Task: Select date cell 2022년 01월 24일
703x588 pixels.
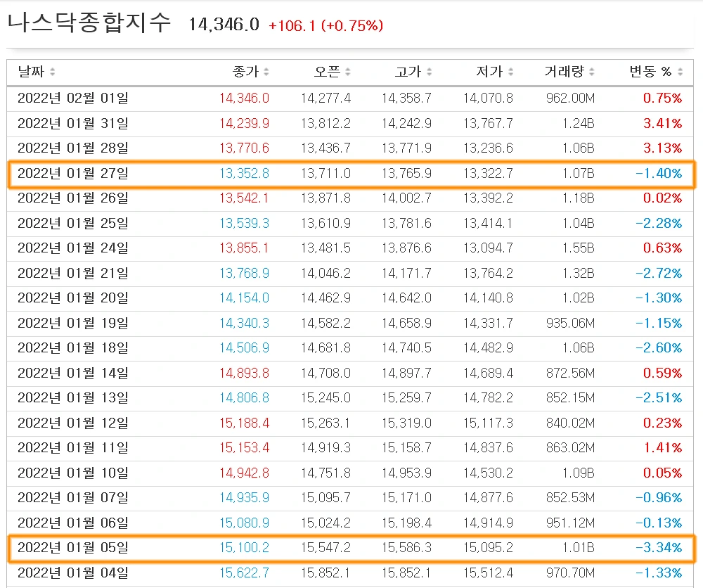Action: pos(73,248)
